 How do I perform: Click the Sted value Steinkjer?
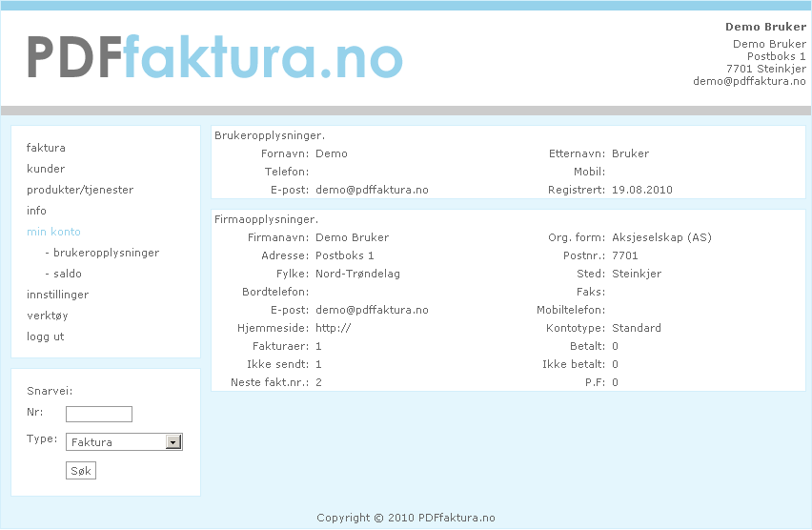637,274
